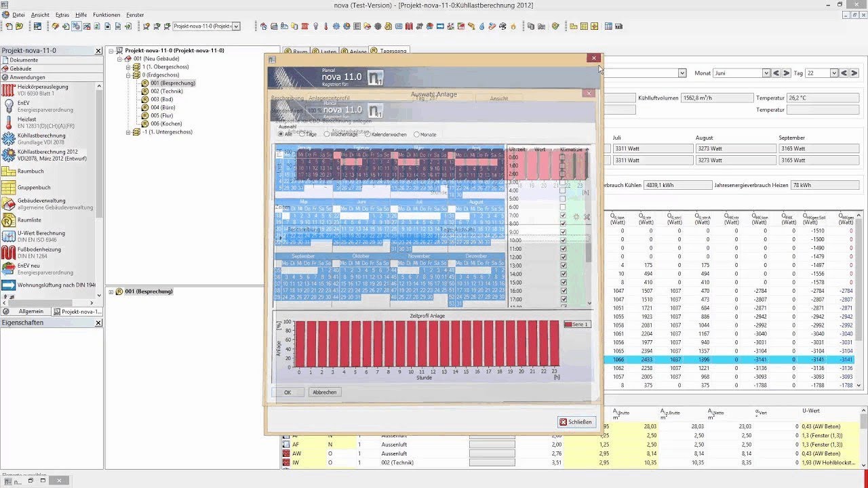Select the Alle radio button
Image resolution: width=868 pixels, height=488 pixels.
tap(281, 134)
